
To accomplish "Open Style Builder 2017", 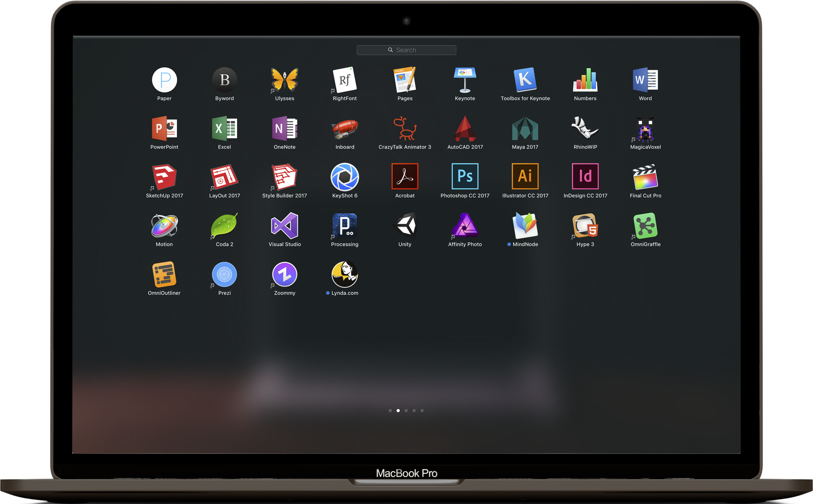I will [x=284, y=177].
